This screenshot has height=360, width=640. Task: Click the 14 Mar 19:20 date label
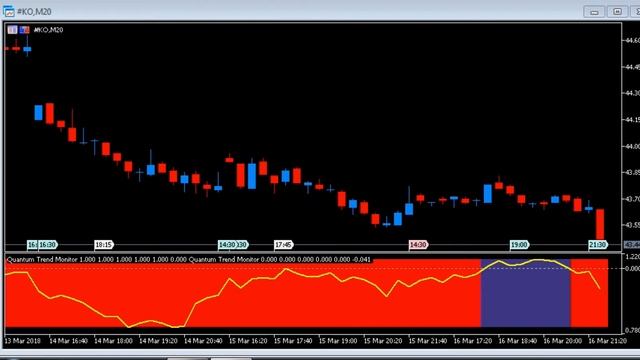158,341
